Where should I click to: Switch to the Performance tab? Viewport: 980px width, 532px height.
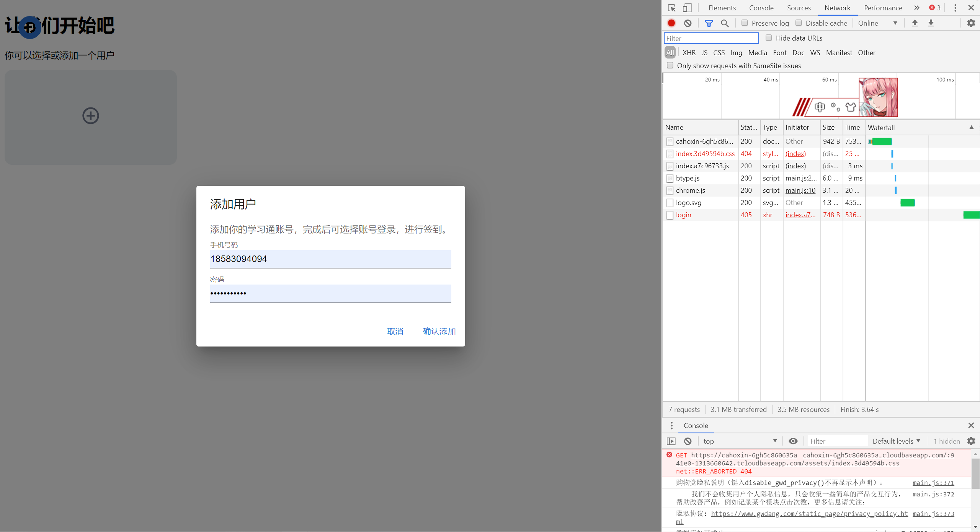tap(883, 8)
